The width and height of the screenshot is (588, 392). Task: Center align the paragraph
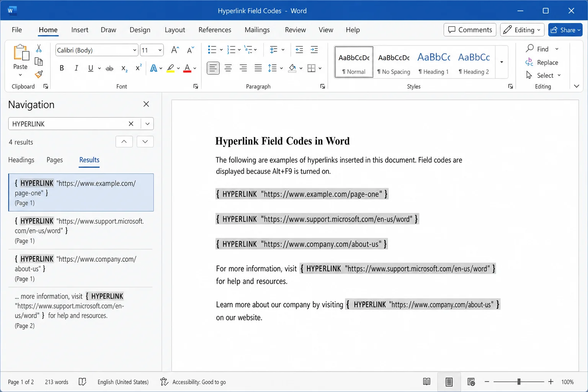click(228, 68)
